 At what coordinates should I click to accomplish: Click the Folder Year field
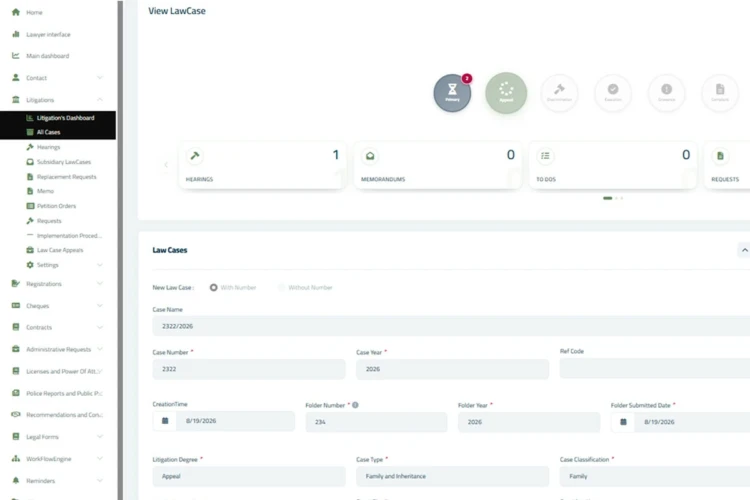pyautogui.click(x=529, y=422)
